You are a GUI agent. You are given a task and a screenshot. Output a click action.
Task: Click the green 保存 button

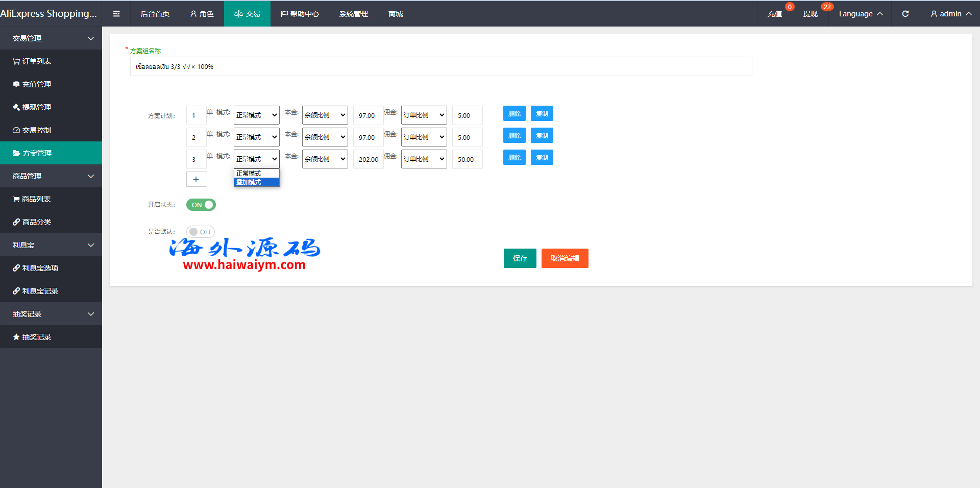[520, 258]
